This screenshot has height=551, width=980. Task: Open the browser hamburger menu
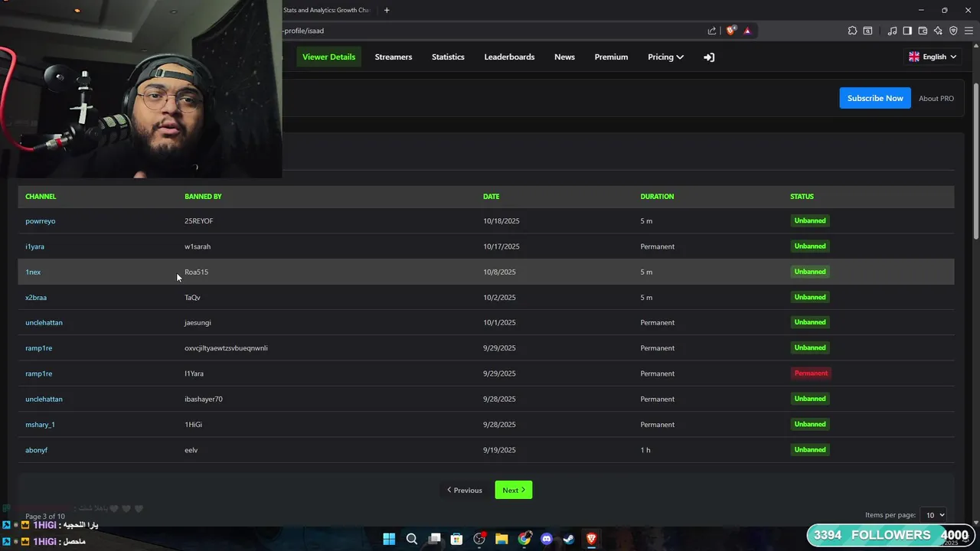pos(969,31)
